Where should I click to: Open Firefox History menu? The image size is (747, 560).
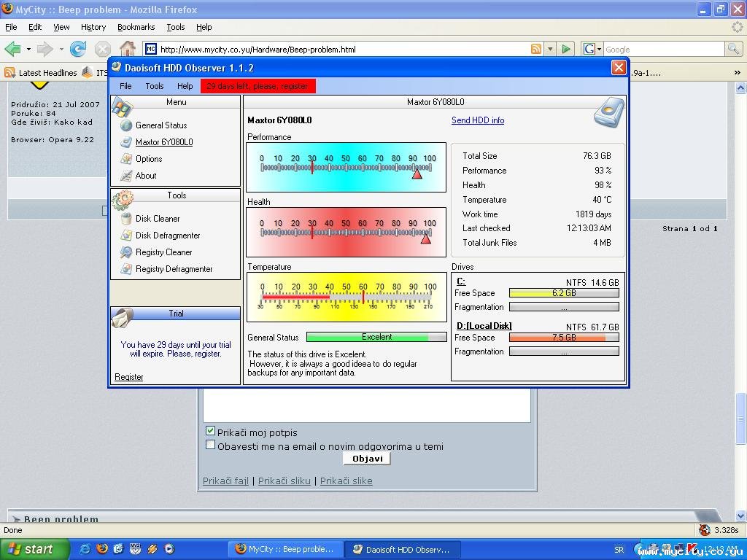click(93, 27)
